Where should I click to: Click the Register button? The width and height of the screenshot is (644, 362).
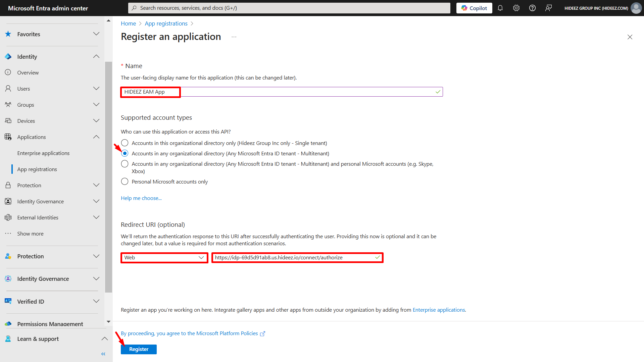139,349
